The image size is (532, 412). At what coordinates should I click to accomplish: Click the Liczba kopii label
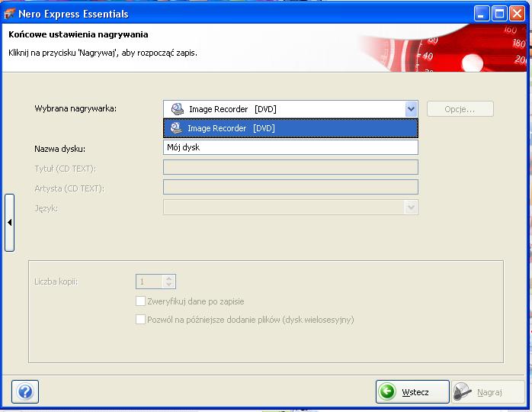56,282
